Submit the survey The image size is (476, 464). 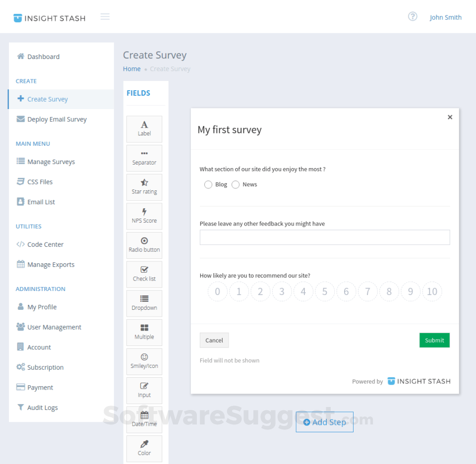pyautogui.click(x=434, y=340)
